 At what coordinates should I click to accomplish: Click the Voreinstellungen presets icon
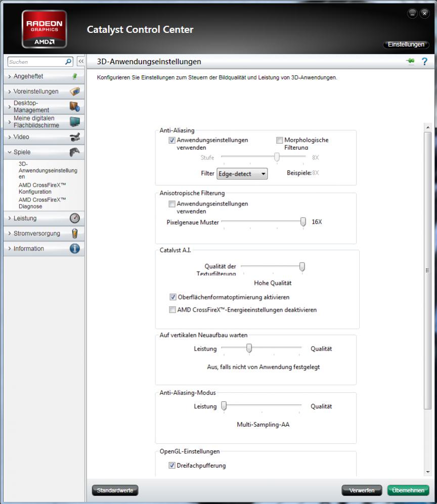tap(75, 91)
